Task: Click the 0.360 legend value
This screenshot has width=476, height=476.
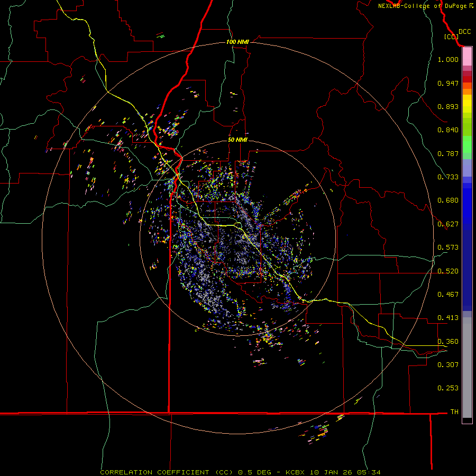Action: click(x=448, y=342)
